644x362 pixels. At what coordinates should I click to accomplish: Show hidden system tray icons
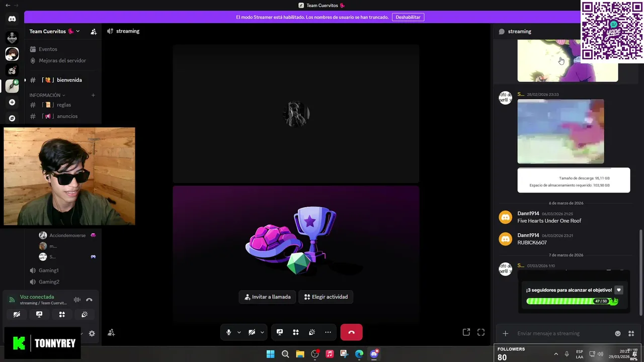pos(556,354)
